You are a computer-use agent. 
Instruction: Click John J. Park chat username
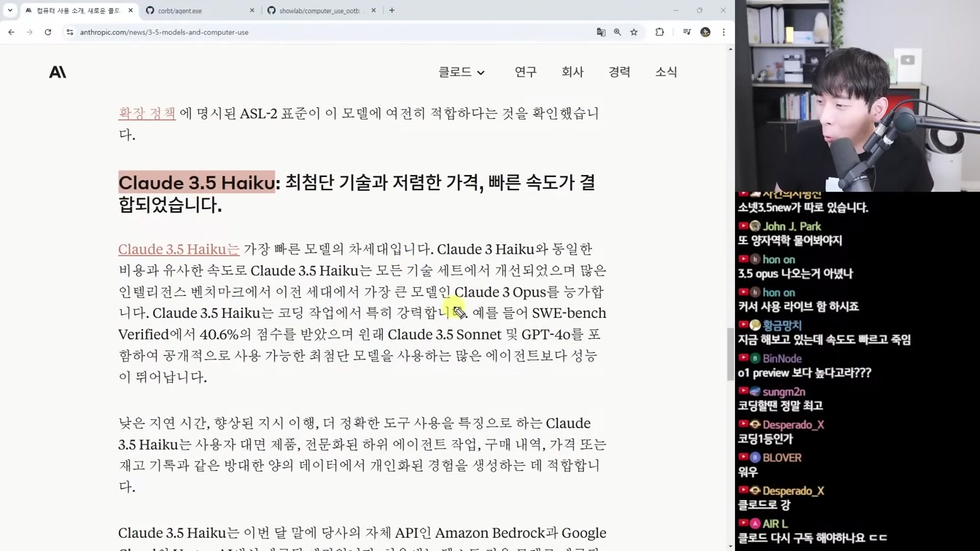pos(792,227)
